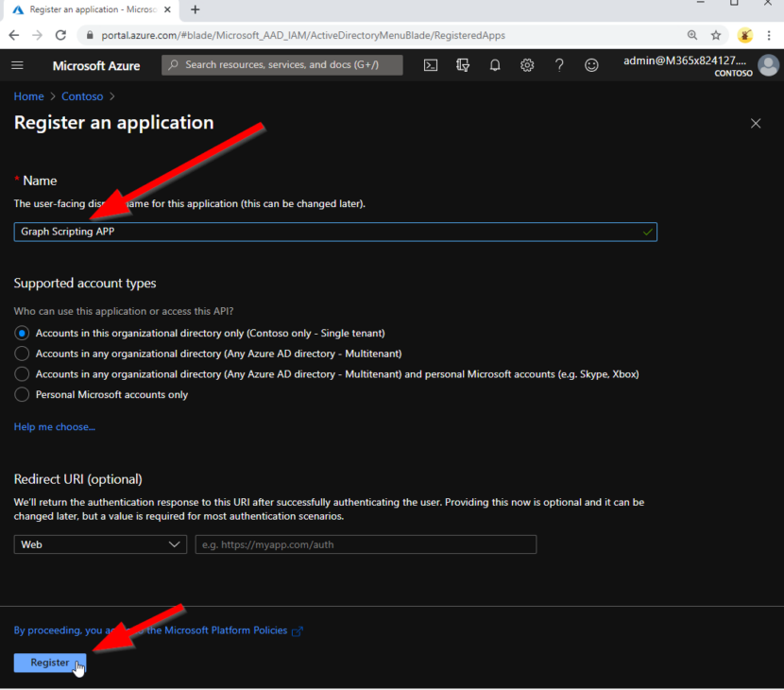Go to the Home breadcrumb
Screen dimensions: 784x690
coord(28,96)
